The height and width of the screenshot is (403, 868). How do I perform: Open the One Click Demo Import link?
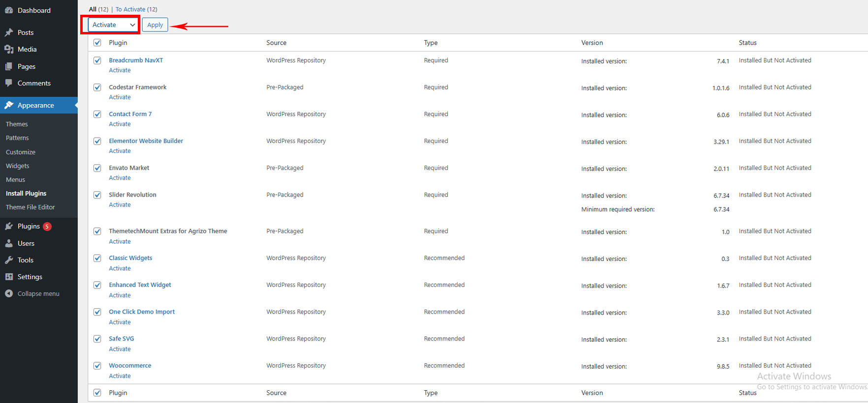[x=142, y=312]
